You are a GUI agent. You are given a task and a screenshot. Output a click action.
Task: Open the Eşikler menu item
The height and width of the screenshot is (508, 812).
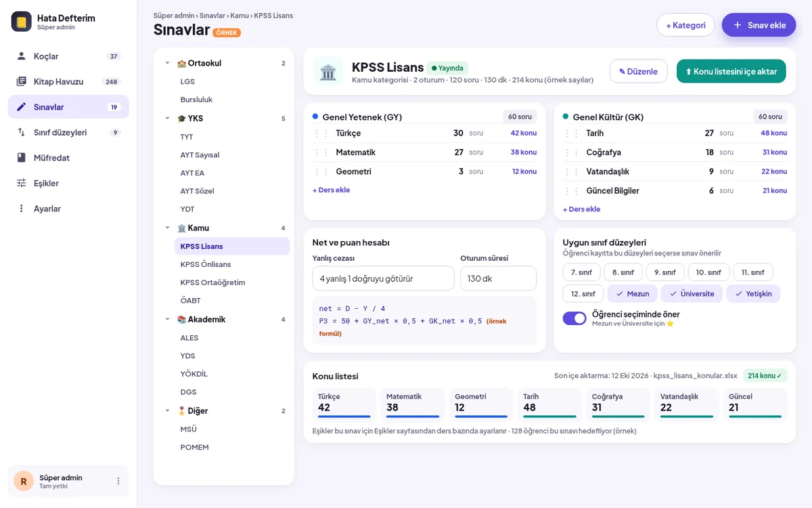[x=68, y=183]
